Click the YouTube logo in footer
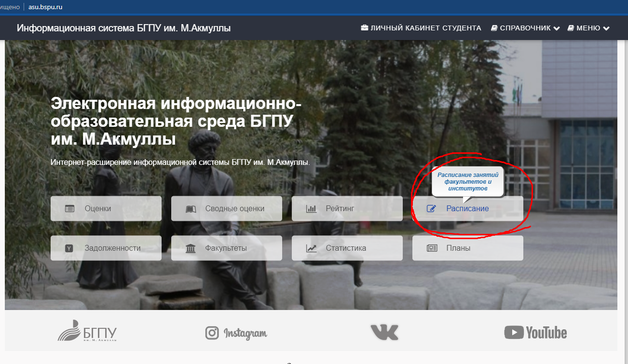Screen dimensions: 628x364 pyautogui.click(x=535, y=332)
